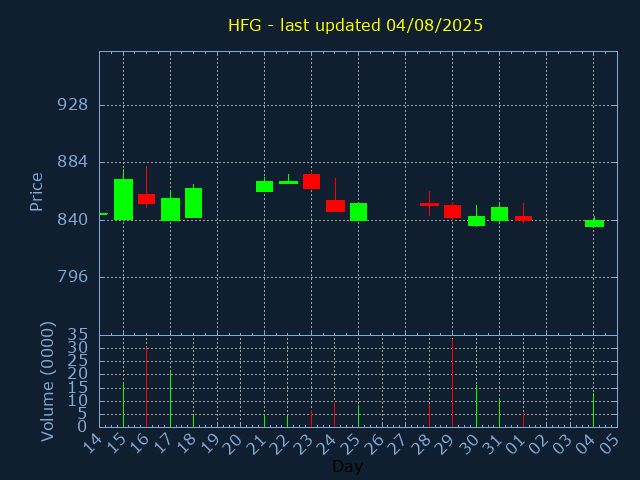
Task: Click the 796 price axis label
Action: (73, 277)
